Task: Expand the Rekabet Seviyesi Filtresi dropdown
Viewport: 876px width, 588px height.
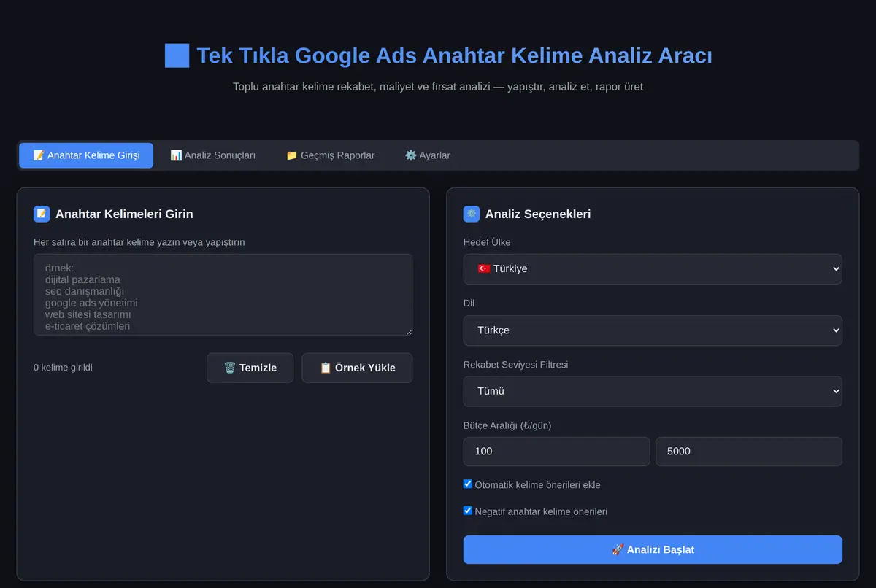Action: [653, 391]
